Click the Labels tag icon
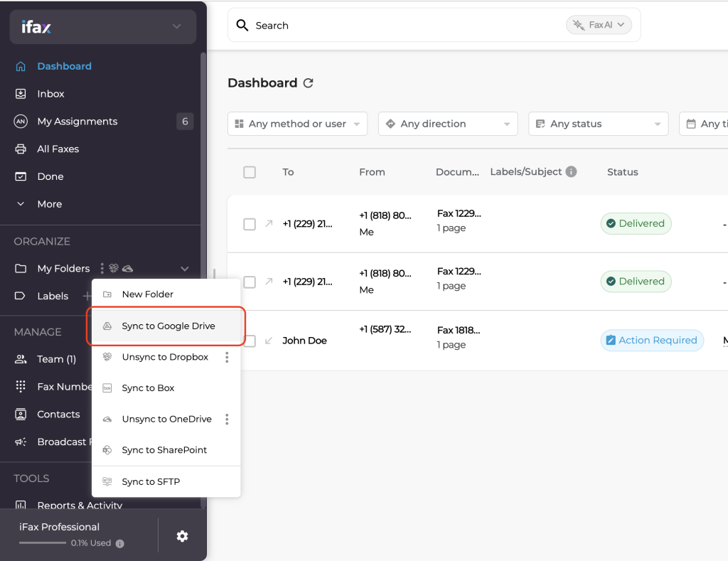The height and width of the screenshot is (561, 728). pos(20,296)
